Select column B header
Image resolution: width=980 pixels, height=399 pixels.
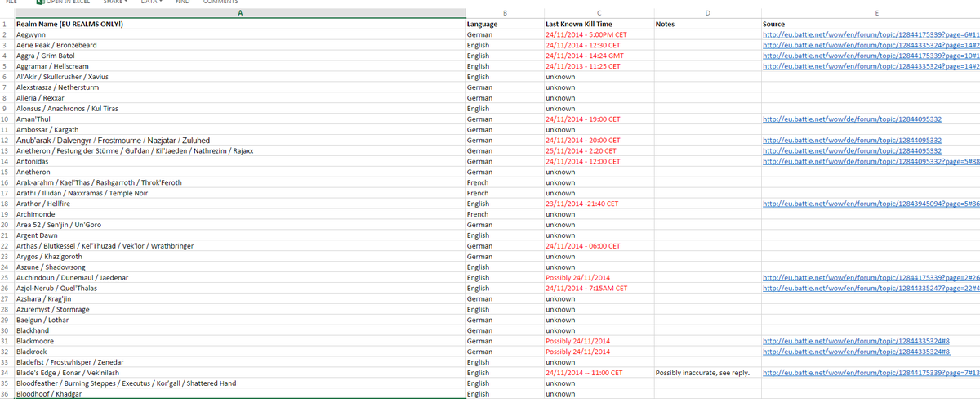[x=505, y=13]
